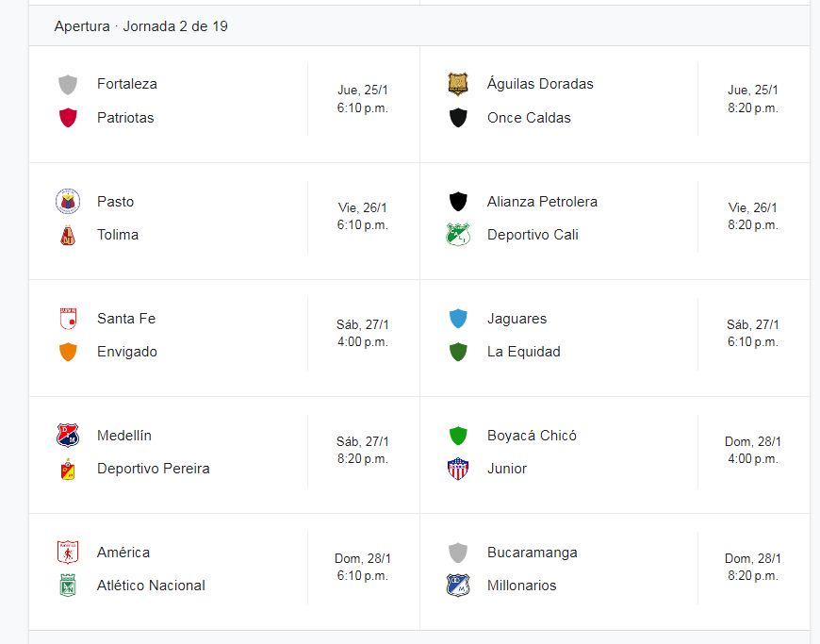
Task: Click the Deportivo Cali green crest
Action: click(458, 235)
